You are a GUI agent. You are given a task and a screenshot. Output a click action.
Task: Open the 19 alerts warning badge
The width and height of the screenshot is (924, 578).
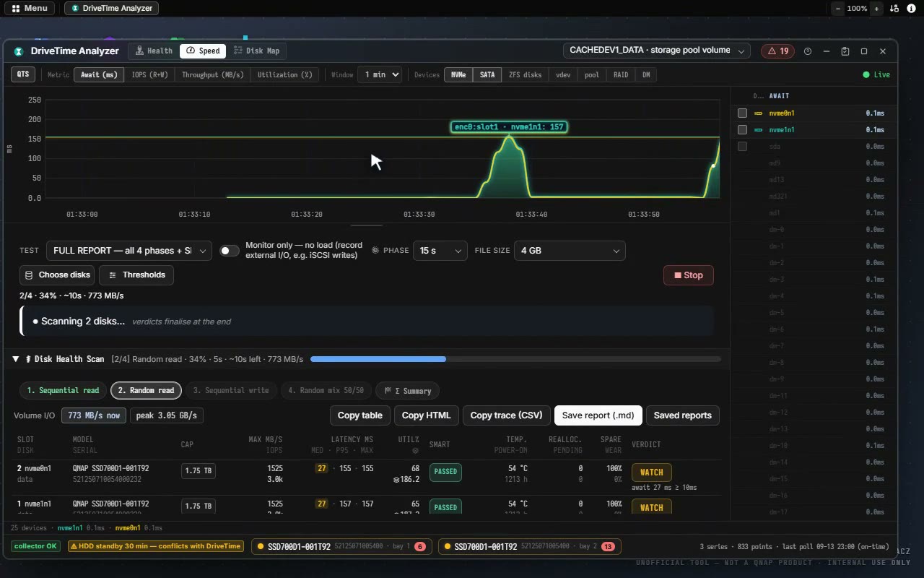coord(777,51)
